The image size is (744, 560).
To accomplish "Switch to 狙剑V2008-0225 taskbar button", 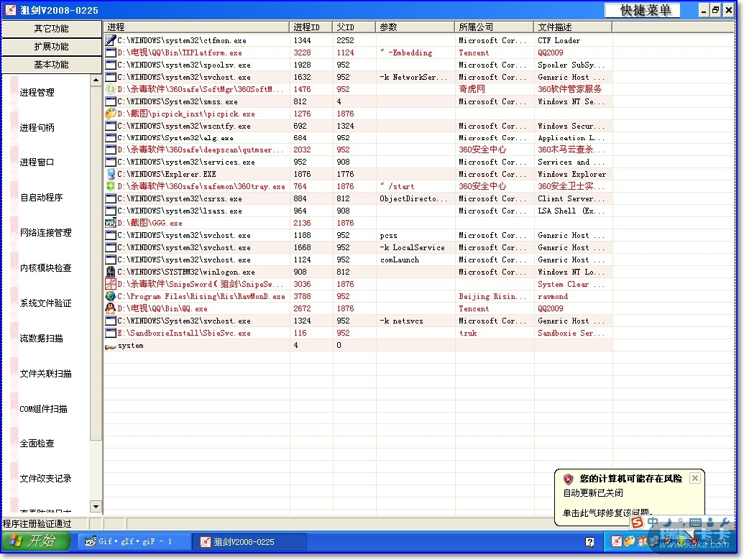I will coord(249,541).
